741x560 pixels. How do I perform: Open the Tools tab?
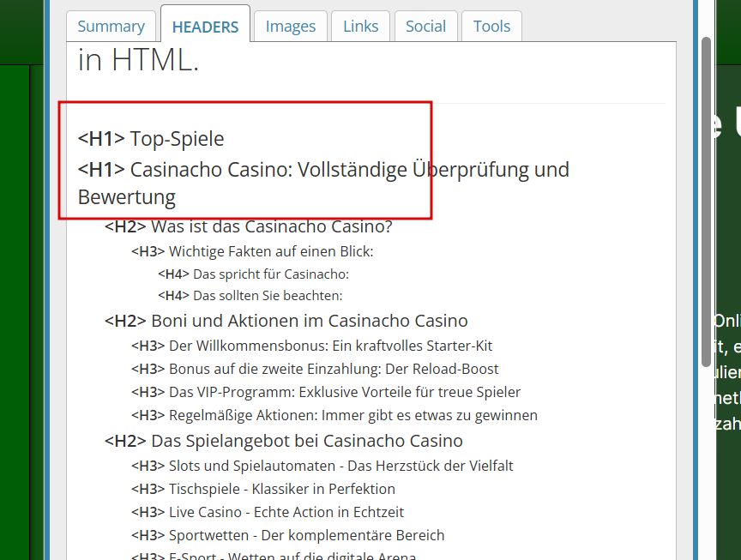491,26
